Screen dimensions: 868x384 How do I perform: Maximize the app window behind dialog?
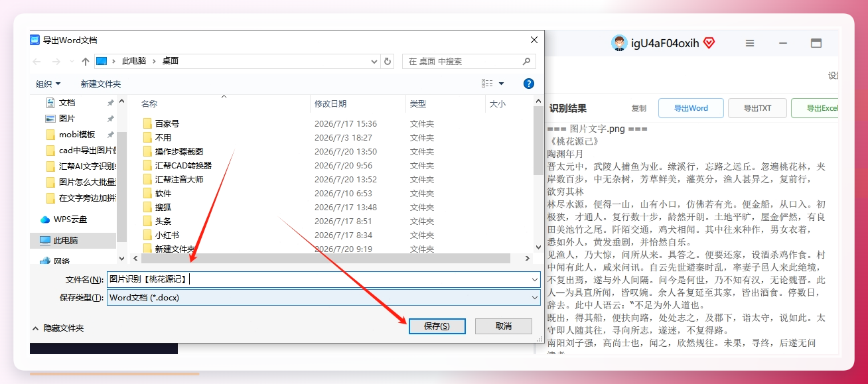(816, 43)
